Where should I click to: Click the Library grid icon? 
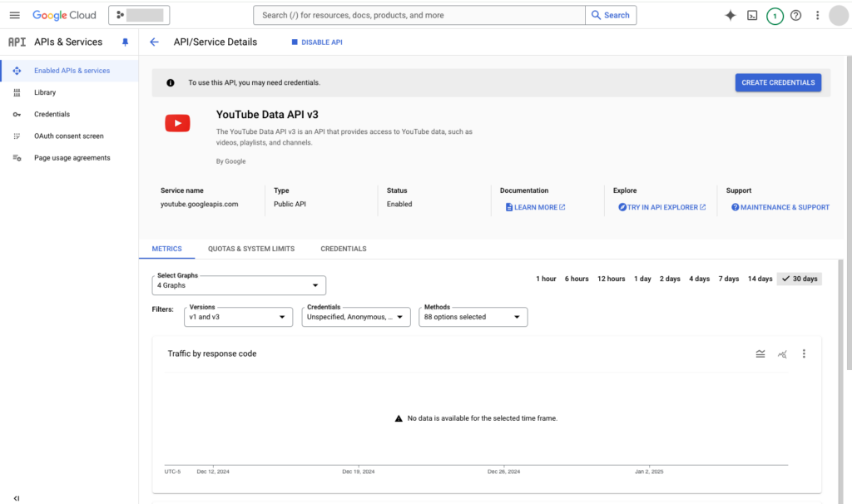click(17, 92)
